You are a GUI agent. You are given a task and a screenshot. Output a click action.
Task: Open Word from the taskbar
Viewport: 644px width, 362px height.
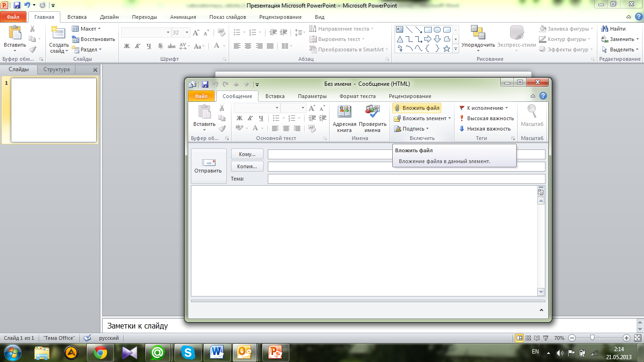click(217, 352)
